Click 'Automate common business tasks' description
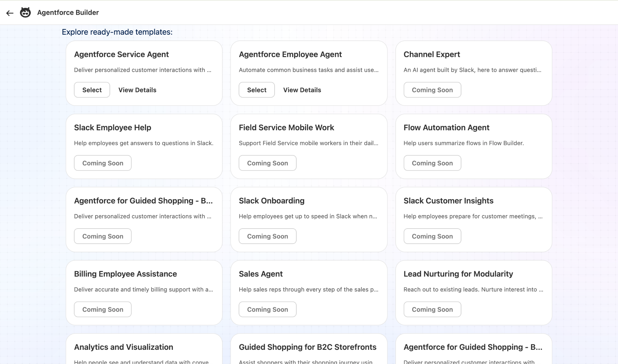Screen dimensions: 618x364 [x=309, y=70]
